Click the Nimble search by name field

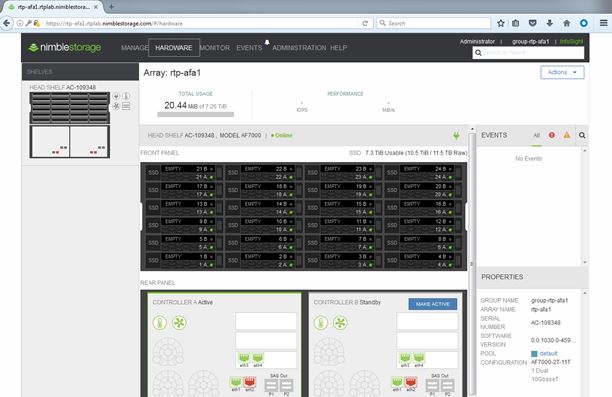[x=528, y=52]
